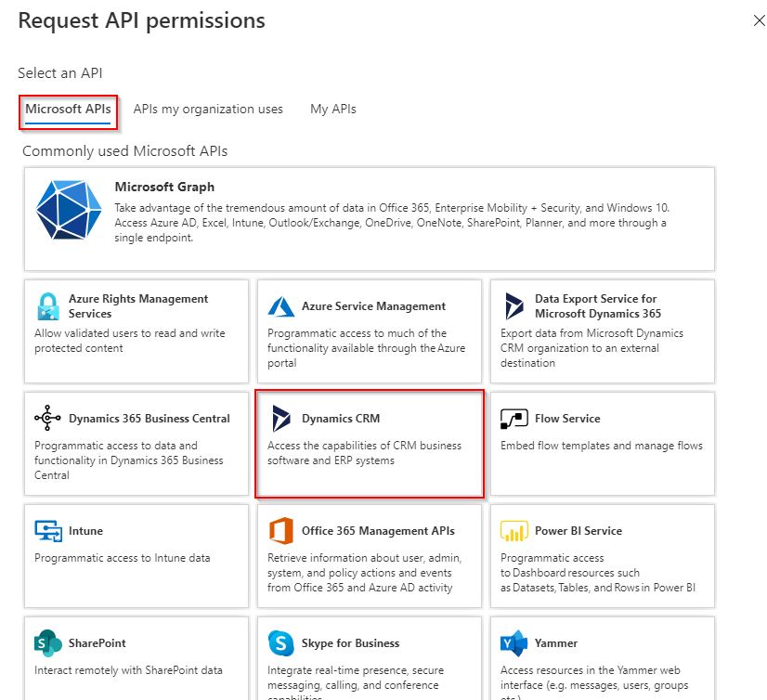Choose the Dynamics CRM title

(341, 419)
